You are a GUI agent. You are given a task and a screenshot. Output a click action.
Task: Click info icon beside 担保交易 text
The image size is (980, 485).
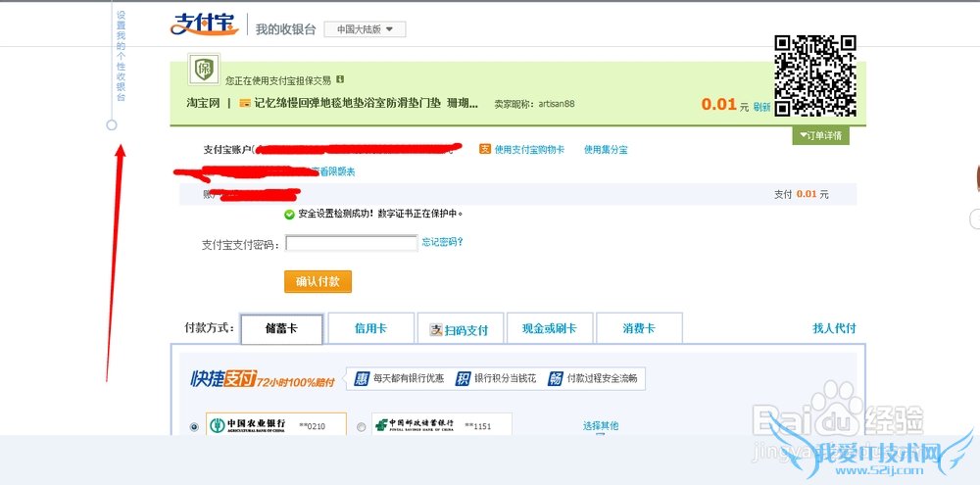(x=340, y=79)
